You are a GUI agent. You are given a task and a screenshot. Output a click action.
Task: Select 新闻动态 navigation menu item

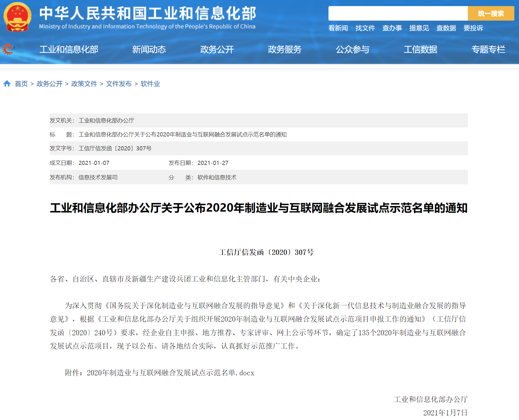point(149,49)
